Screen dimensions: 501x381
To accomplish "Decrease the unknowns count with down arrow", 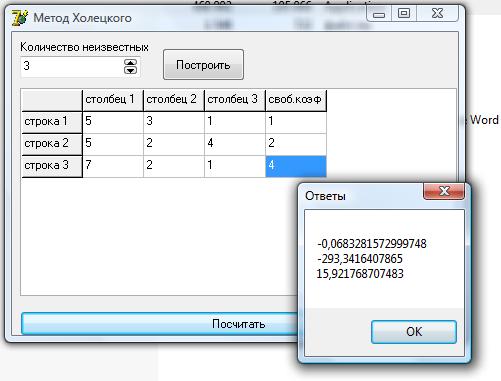I will (x=130, y=70).
